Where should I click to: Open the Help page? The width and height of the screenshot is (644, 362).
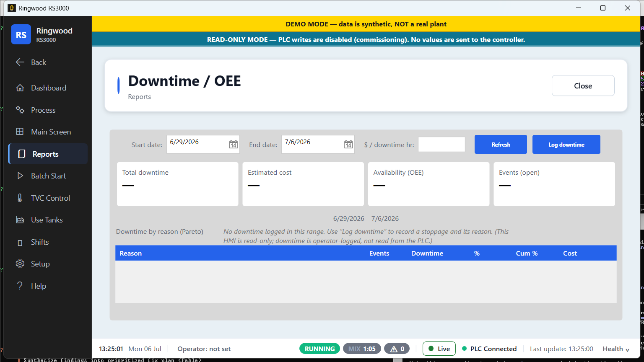[x=48, y=286]
